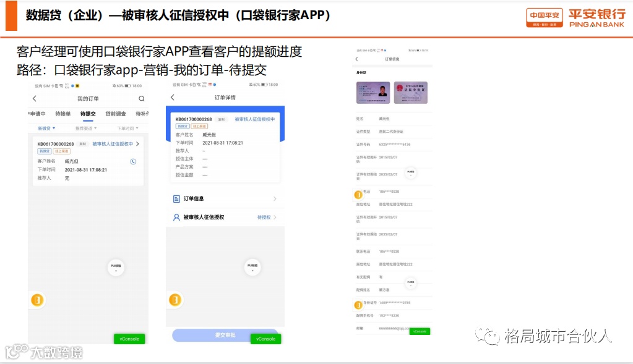Click 线上渠道 tag on 订单详情 card

pyautogui.click(x=199, y=126)
